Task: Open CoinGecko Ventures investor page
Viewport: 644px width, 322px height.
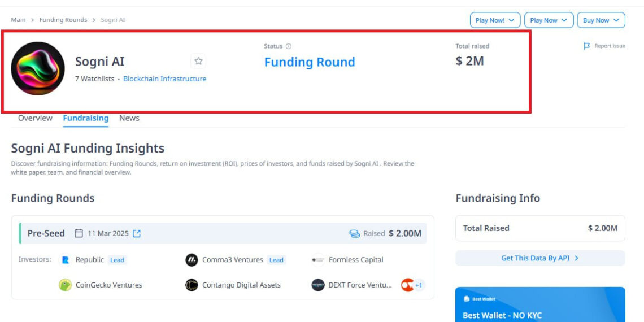Action: [109, 285]
